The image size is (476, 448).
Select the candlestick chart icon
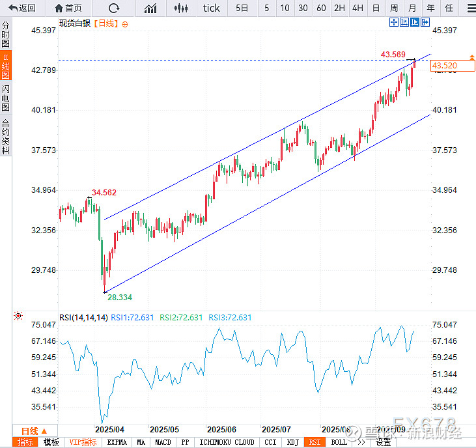point(181,8)
